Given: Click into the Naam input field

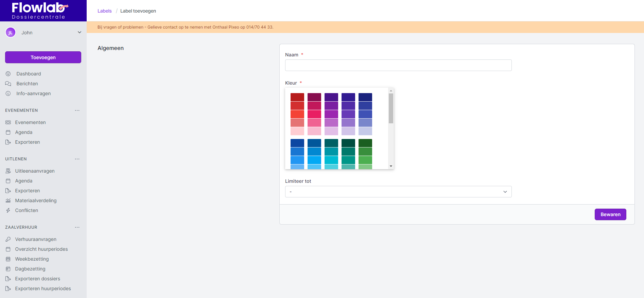Looking at the screenshot, I should (x=398, y=65).
